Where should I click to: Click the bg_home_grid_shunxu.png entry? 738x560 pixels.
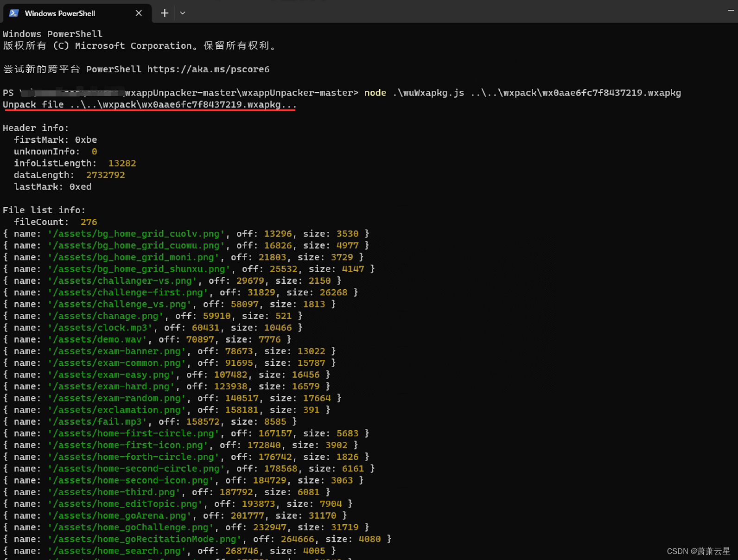[x=189, y=269]
